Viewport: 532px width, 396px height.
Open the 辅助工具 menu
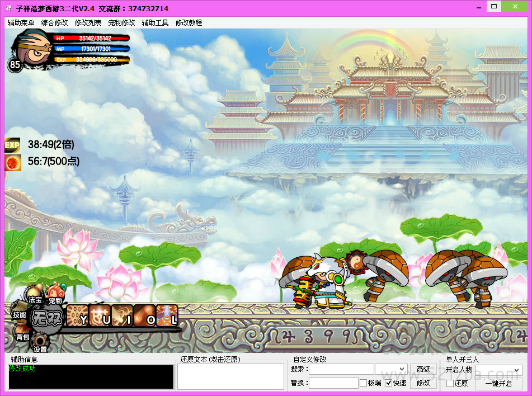point(156,23)
